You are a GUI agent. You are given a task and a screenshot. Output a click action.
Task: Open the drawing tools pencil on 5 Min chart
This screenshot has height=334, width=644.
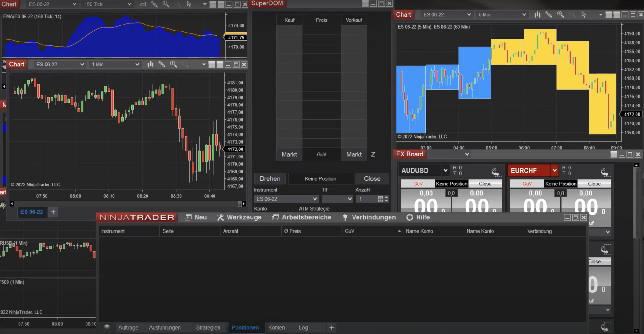click(549, 14)
